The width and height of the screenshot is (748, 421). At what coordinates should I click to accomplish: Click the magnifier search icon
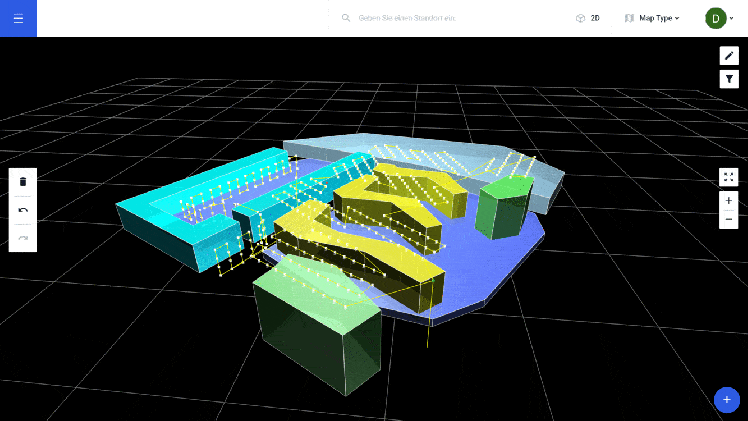(346, 18)
